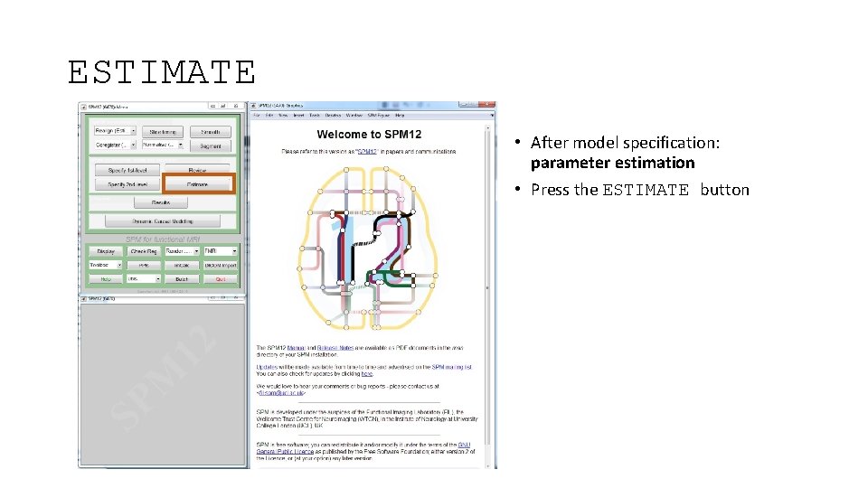Image resolution: width=868 pixels, height=488 pixels.
Task: Click the Slice timing button
Action: 163,132
